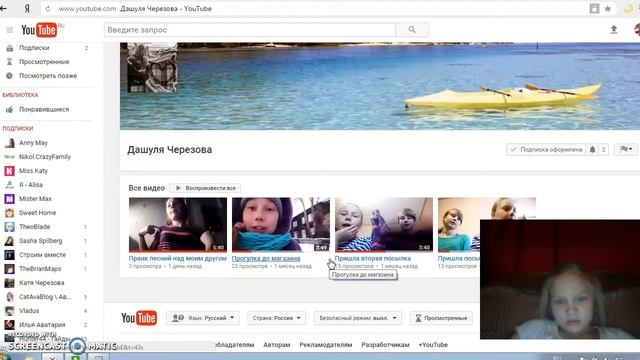Image resolution: width=640 pixels, height=360 pixels.
Task: Open the YouTube hamburger guide menu
Action: point(10,30)
